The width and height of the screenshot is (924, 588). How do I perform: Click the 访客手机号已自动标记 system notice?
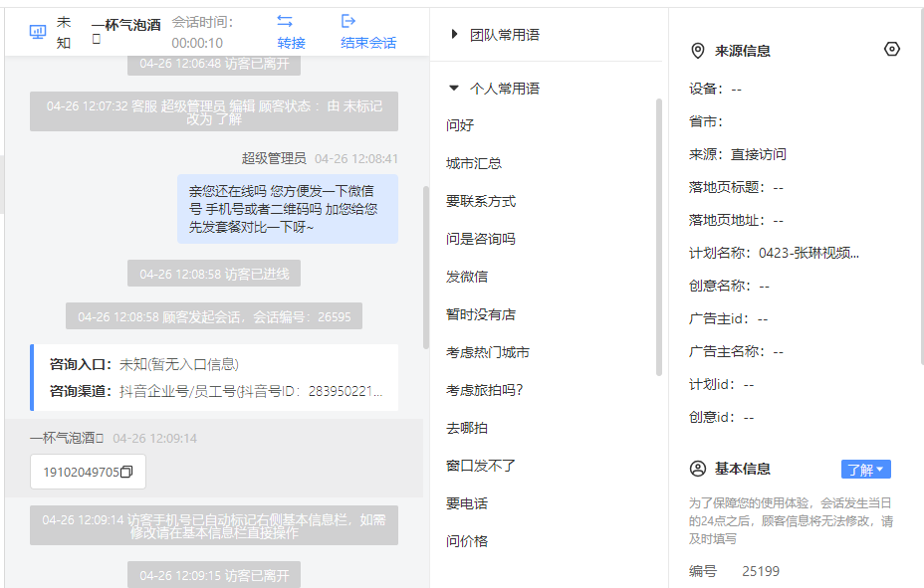coord(214,525)
